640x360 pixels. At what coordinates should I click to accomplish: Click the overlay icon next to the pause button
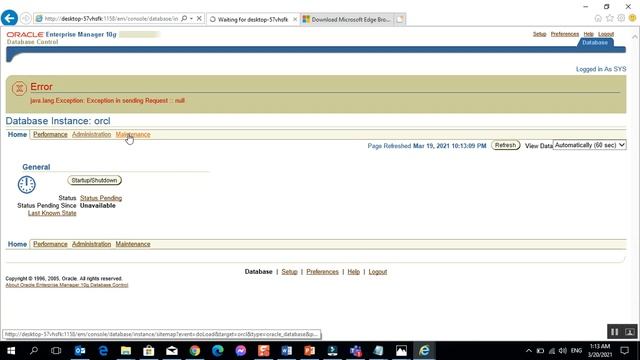point(630,332)
